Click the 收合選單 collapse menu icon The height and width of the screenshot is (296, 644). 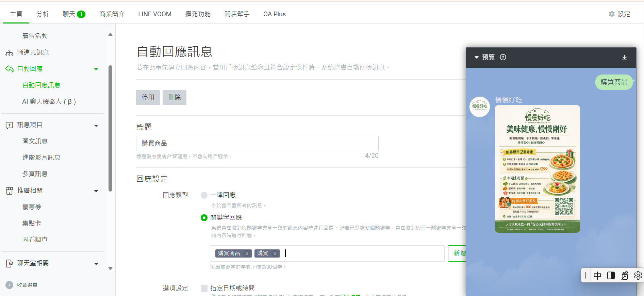[10, 285]
